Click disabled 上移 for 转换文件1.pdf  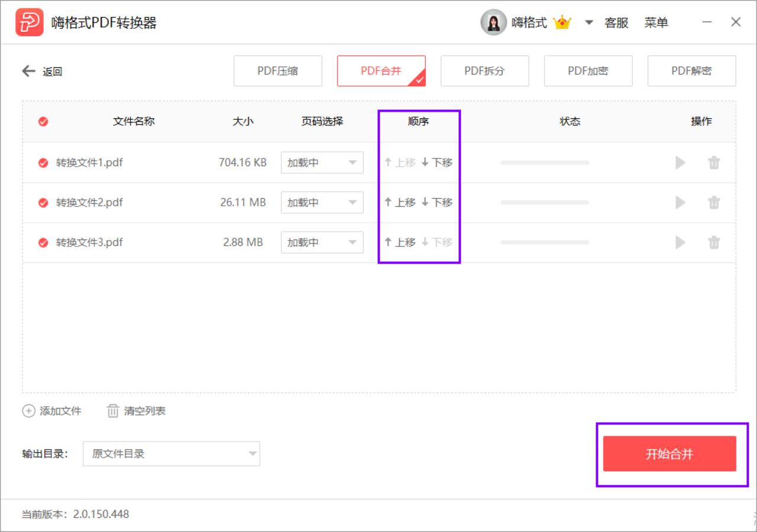pos(400,163)
